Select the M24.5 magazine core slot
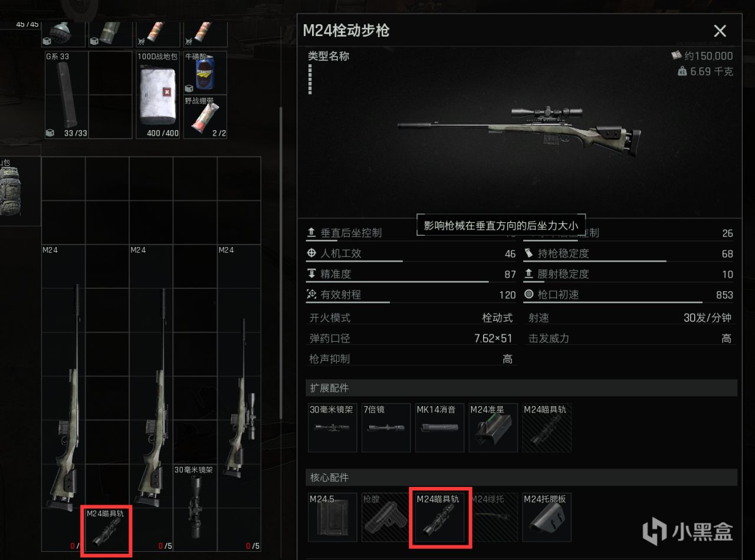The image size is (755, 560). [332, 517]
